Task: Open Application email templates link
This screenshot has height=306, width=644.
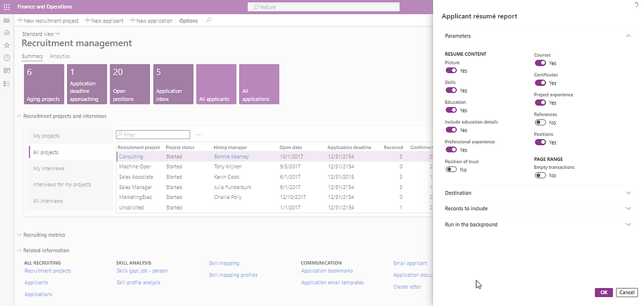Action: [x=333, y=282]
